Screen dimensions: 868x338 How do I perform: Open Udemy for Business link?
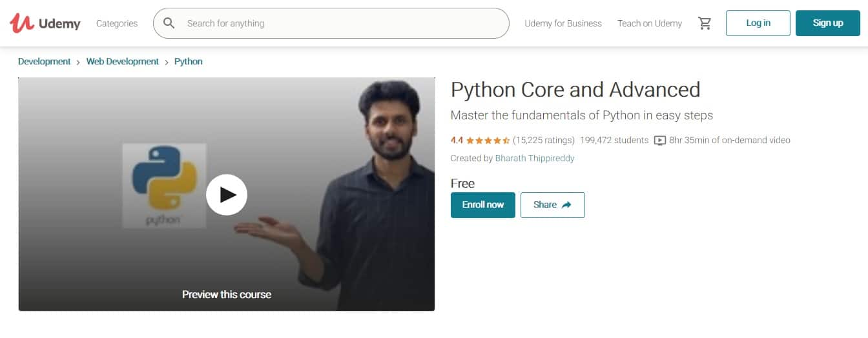click(x=563, y=23)
